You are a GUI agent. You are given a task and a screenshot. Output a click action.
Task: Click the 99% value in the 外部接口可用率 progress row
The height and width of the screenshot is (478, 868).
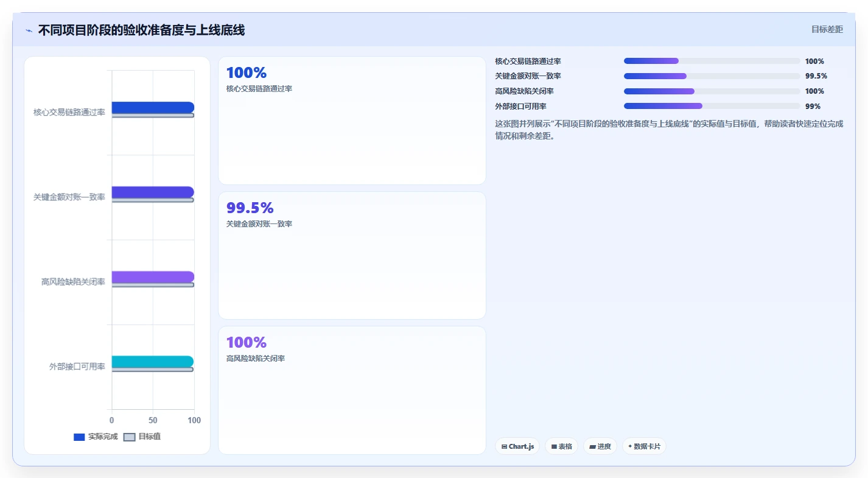tap(813, 107)
